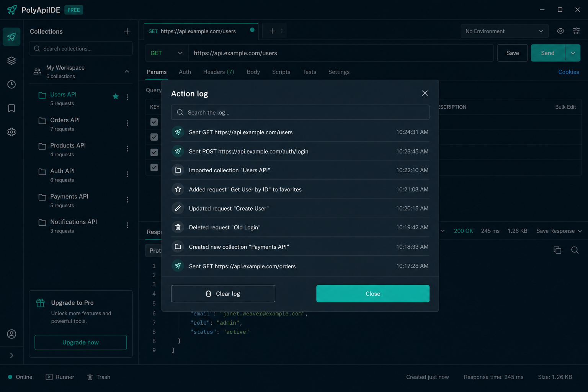Image resolution: width=588 pixels, height=392 pixels.
Task: Open more options for Notifications API
Action: (127, 225)
